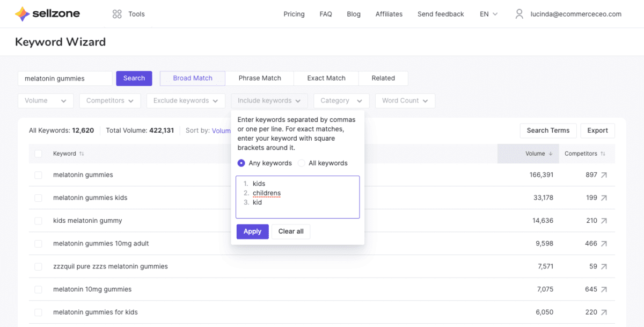The image size is (644, 327).
Task: Export the keyword list
Action: (x=597, y=130)
